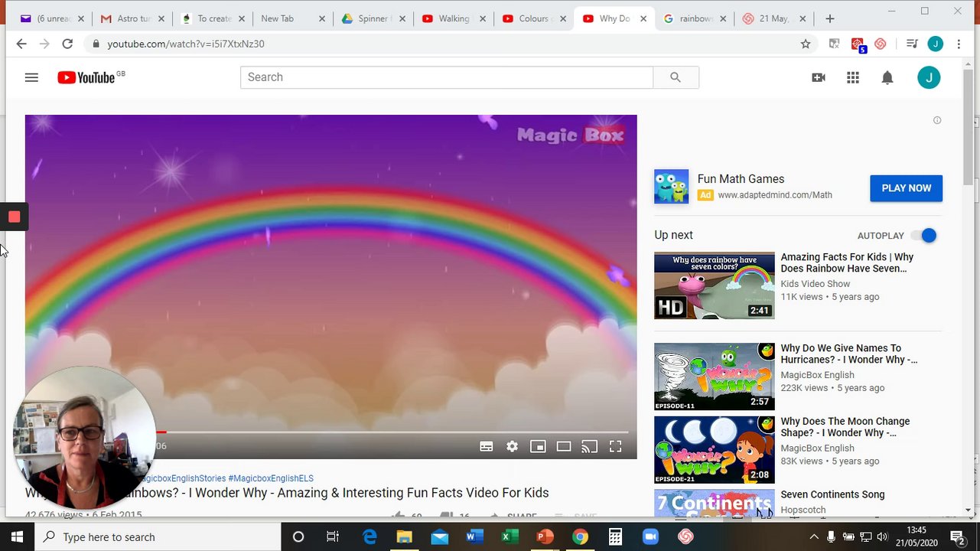Go back to the previous page
The height and width of the screenshot is (551, 980).
click(x=21, y=44)
